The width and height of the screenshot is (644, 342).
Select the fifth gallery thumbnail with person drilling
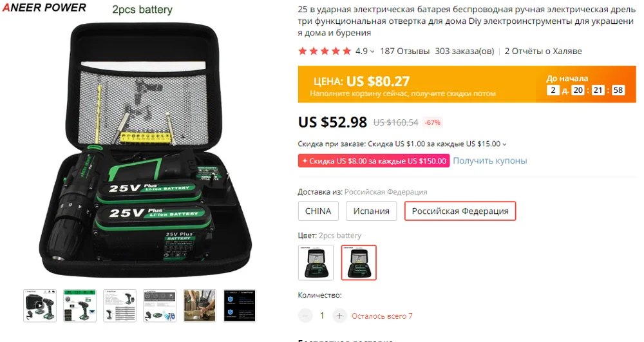point(200,305)
